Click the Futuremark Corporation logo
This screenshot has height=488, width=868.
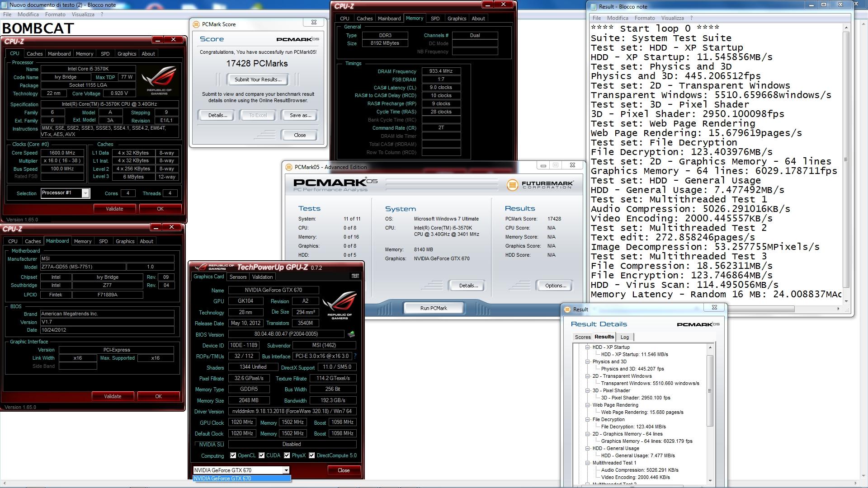pyautogui.click(x=540, y=185)
